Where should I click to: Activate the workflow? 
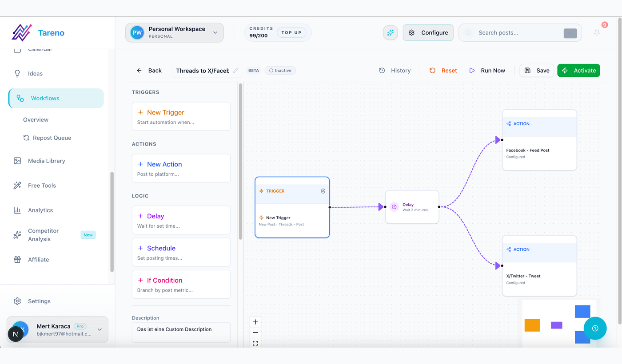[578, 71]
